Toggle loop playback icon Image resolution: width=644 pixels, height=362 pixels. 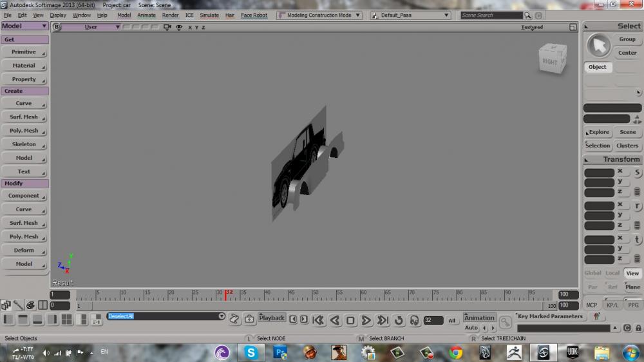point(399,320)
